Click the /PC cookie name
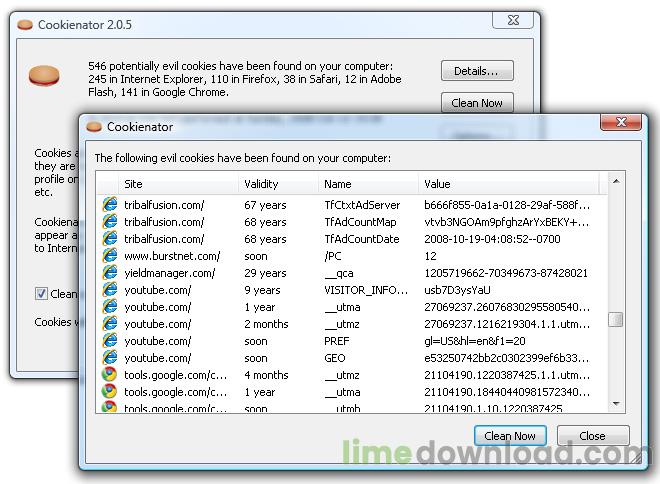Viewport: 660px width, 484px height. [333, 256]
